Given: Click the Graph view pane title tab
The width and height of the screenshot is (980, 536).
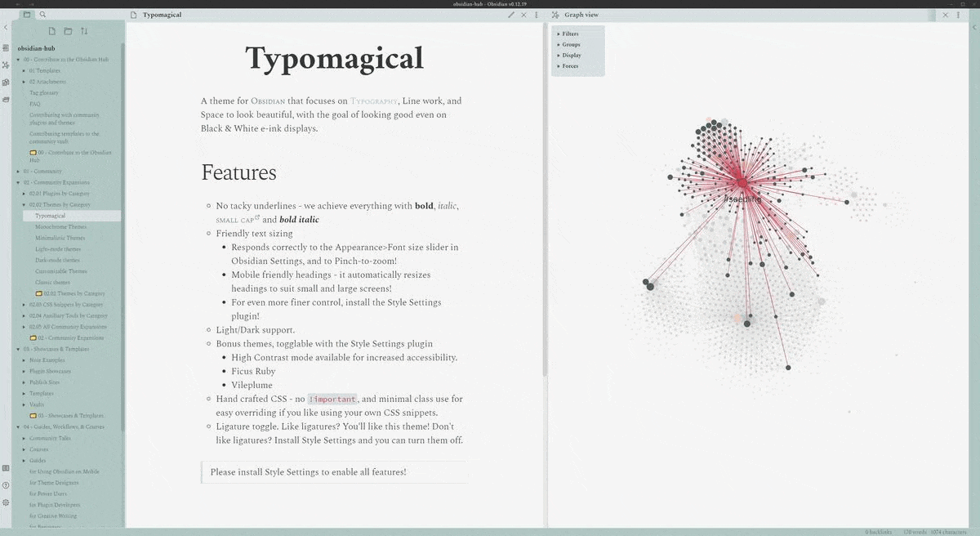Looking at the screenshot, I should [x=581, y=15].
